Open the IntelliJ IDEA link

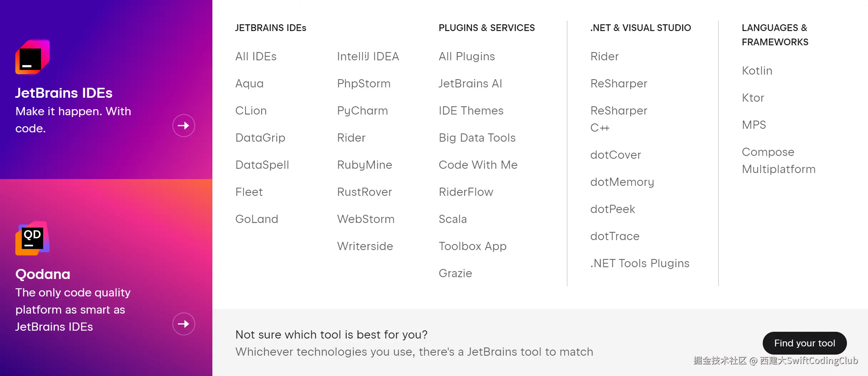[x=368, y=56]
